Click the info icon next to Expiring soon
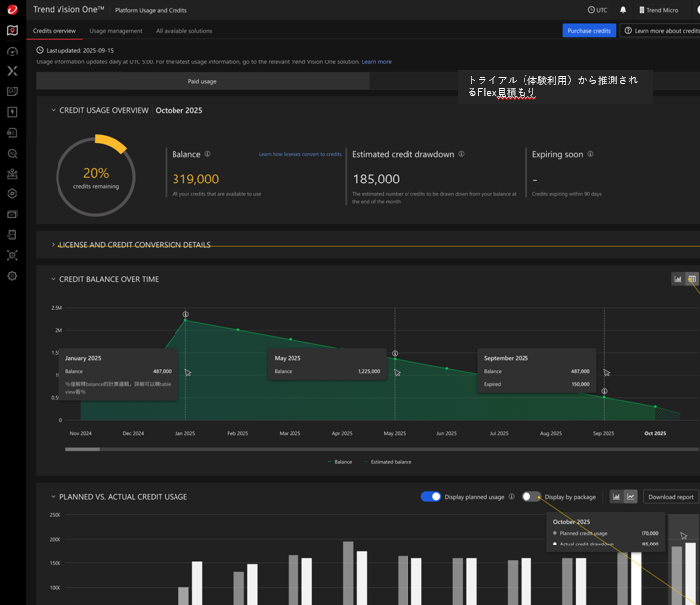Image resolution: width=700 pixels, height=605 pixels. [x=590, y=154]
